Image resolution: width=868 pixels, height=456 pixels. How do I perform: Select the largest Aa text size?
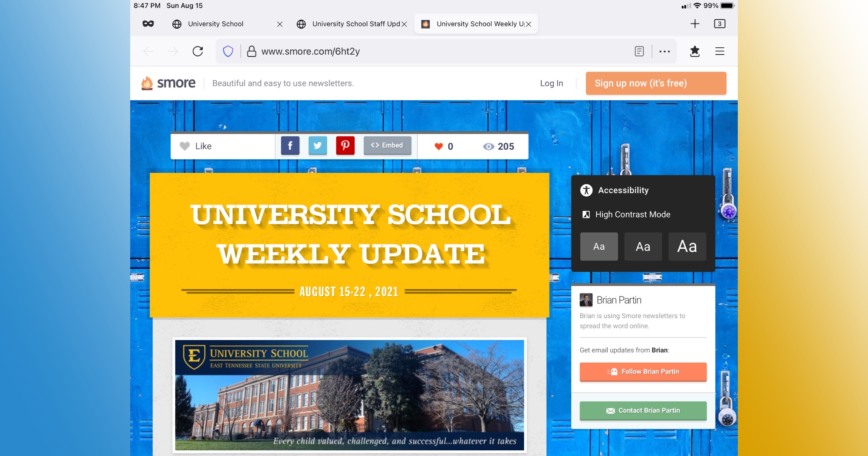tap(687, 246)
